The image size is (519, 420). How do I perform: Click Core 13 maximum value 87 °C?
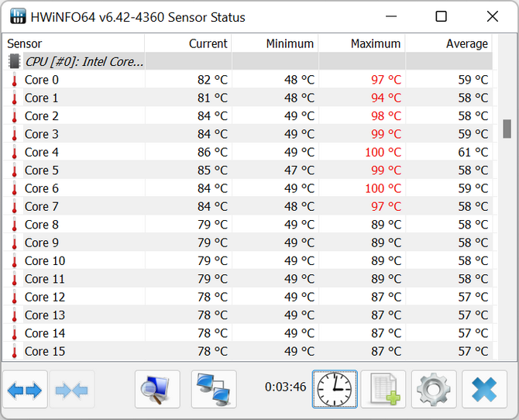click(x=386, y=315)
